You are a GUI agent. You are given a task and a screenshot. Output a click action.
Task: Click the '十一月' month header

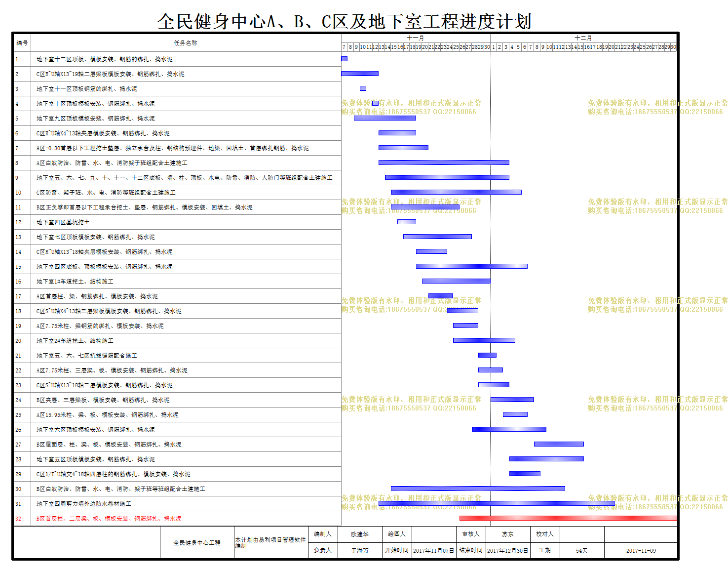(x=416, y=38)
